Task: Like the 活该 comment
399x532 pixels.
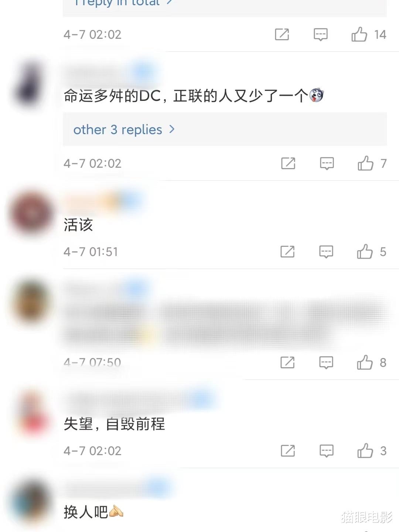Action: tap(365, 252)
